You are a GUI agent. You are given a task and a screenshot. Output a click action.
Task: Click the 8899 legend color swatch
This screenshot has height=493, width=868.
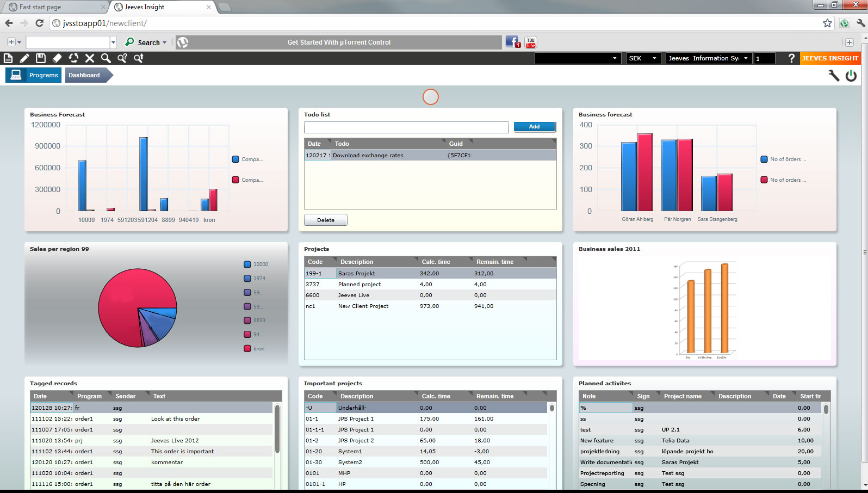247,321
